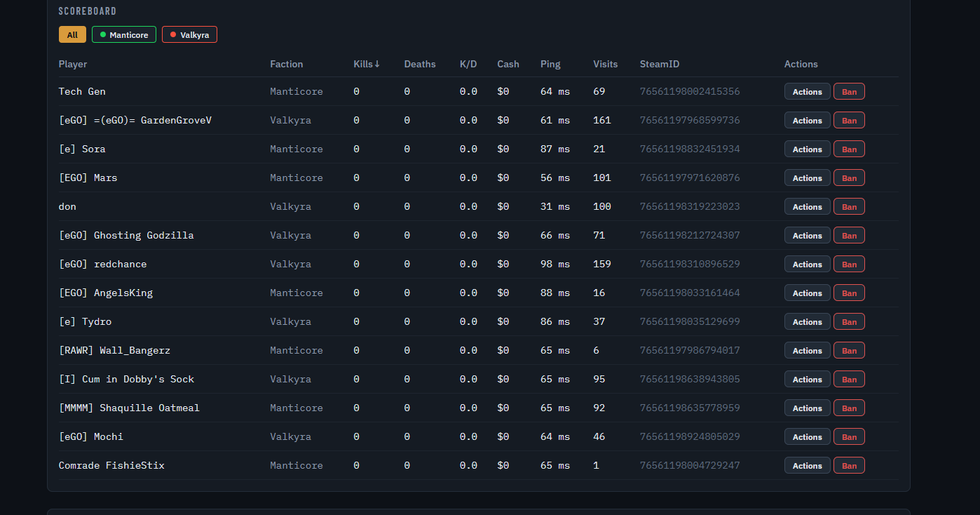This screenshot has width=980, height=515.
Task: Sort by the Kills column header
Action: coord(367,64)
